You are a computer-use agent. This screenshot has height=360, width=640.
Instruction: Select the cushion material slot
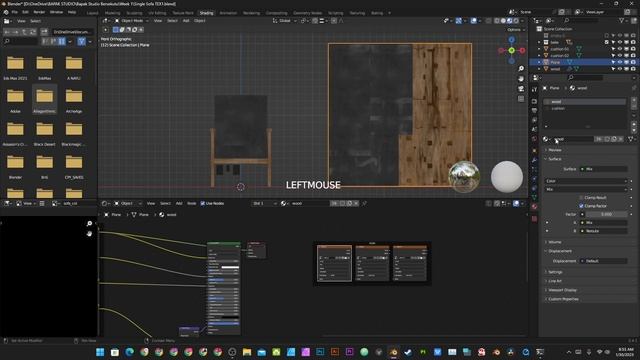tap(585, 109)
